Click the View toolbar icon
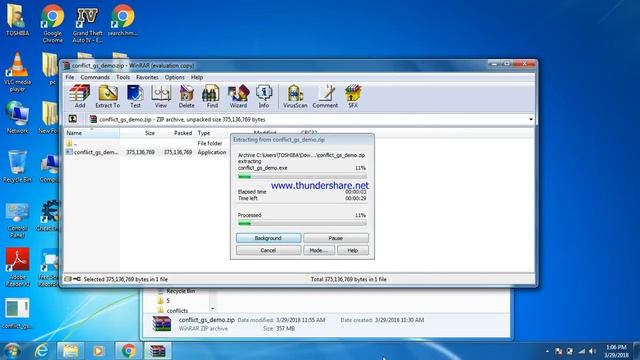 coord(161,96)
